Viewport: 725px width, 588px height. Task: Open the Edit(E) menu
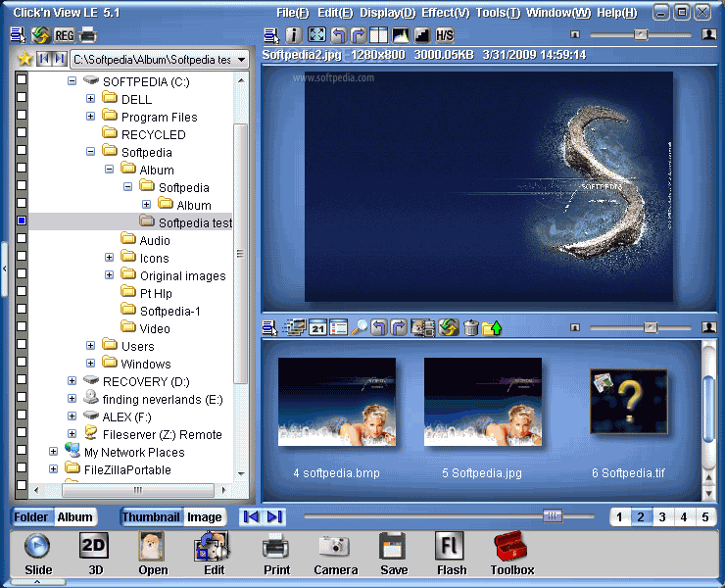tap(335, 13)
